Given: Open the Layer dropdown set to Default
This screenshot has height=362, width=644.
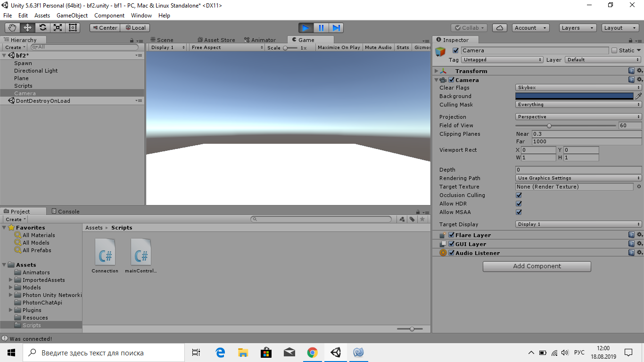Looking at the screenshot, I should pyautogui.click(x=603, y=60).
